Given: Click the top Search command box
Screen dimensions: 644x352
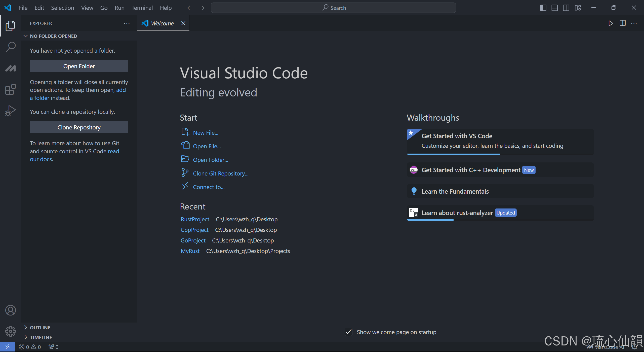Looking at the screenshot, I should coord(333,8).
